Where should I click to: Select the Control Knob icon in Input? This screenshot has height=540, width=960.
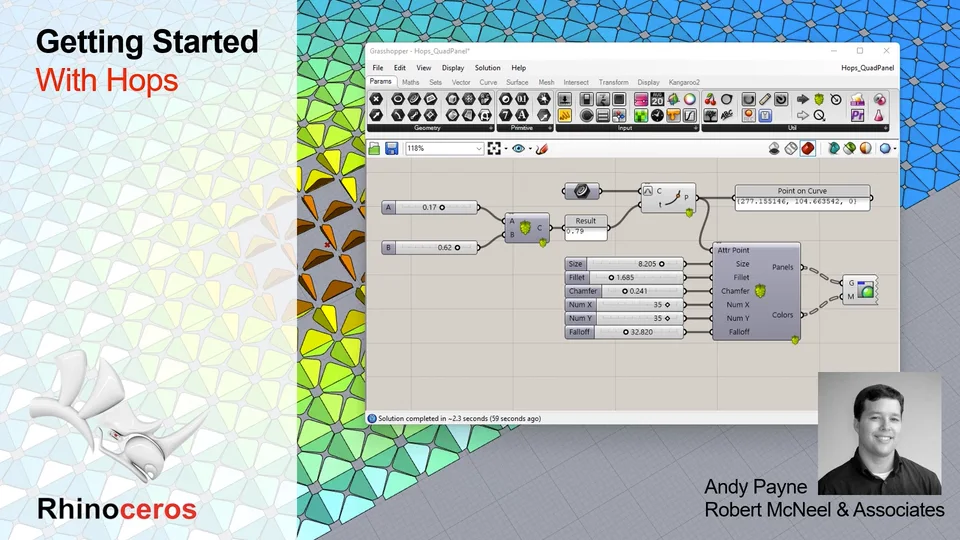tap(587, 114)
